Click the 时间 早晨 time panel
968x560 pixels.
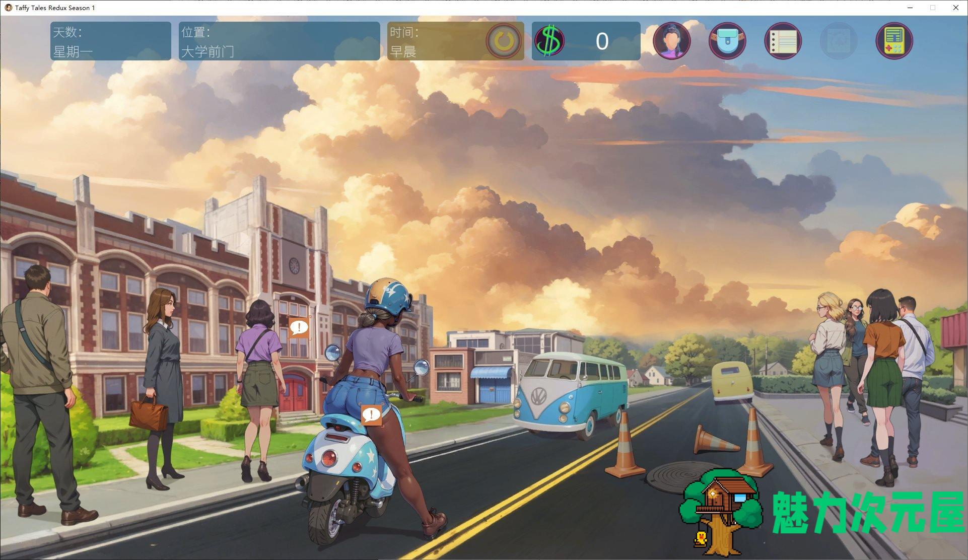point(456,41)
